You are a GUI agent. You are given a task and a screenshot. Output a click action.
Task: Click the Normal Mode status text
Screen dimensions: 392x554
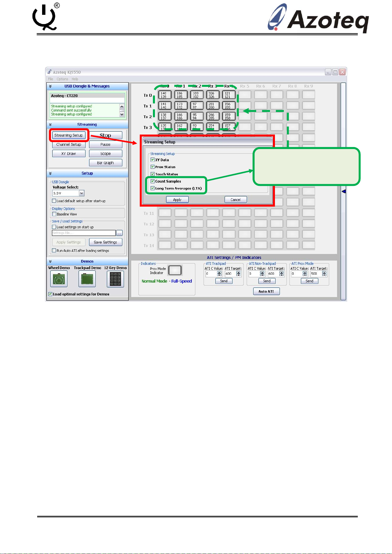pos(154,281)
